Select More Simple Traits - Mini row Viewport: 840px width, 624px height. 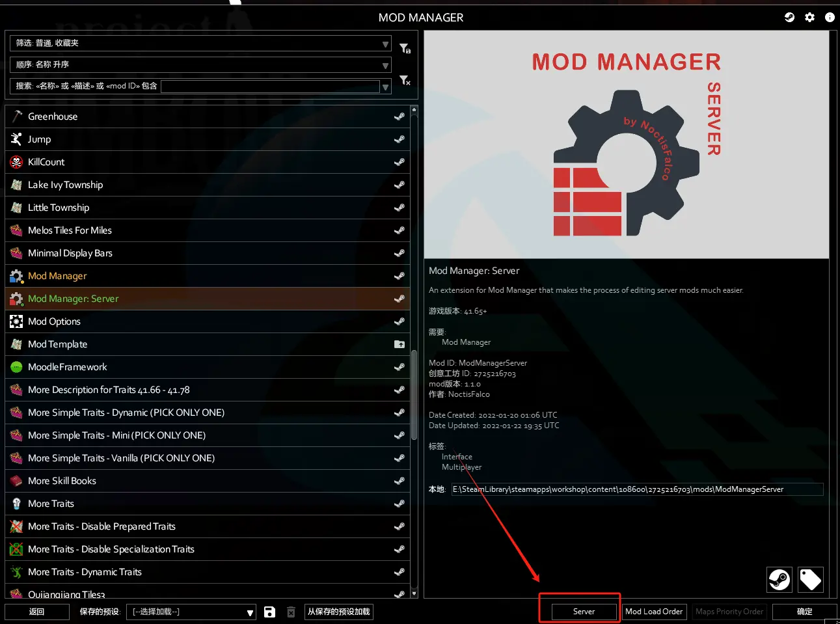click(x=208, y=435)
